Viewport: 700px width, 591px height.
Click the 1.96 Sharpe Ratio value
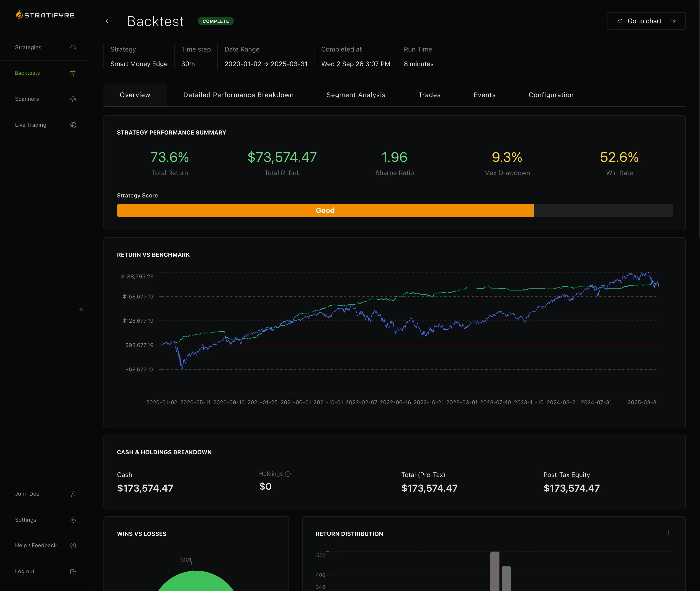394,157
